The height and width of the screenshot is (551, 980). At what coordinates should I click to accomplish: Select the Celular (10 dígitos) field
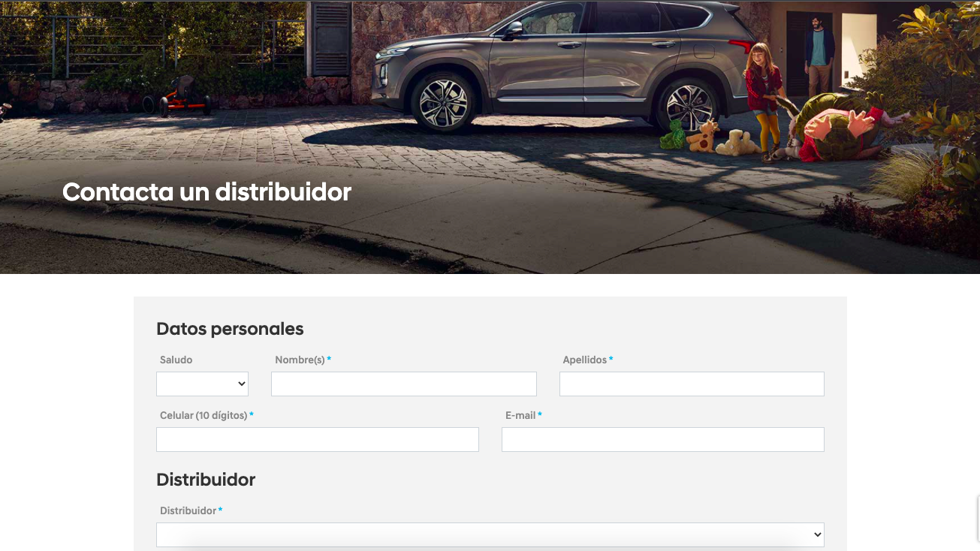317,439
